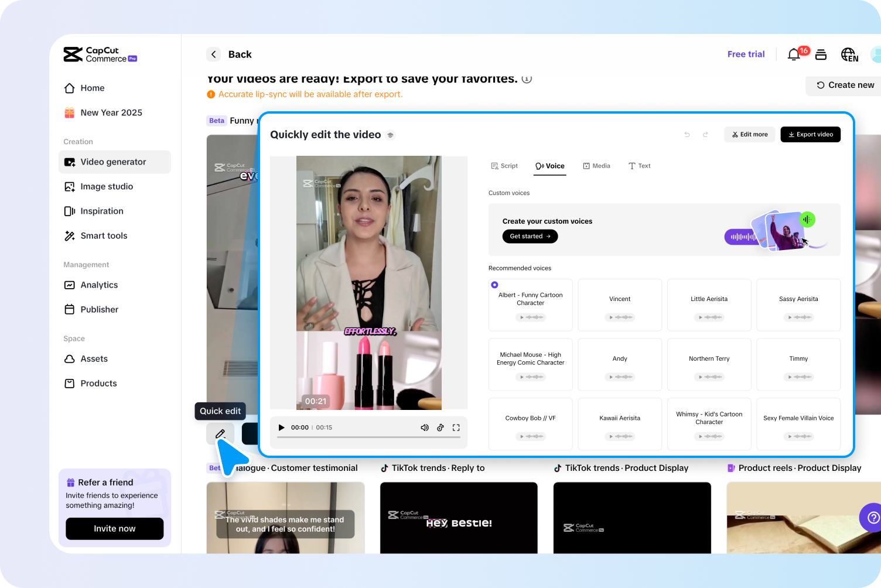Viewport: 881px width, 588px height.
Task: Change language via the EN globe icon
Action: (849, 54)
